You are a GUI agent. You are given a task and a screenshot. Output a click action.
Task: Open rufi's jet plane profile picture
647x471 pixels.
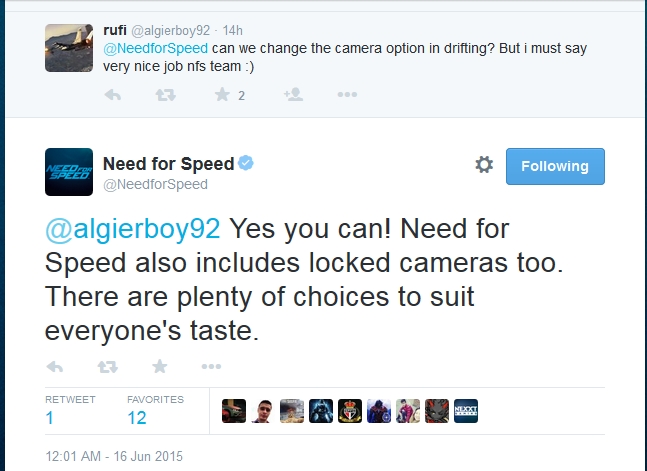tap(69, 48)
